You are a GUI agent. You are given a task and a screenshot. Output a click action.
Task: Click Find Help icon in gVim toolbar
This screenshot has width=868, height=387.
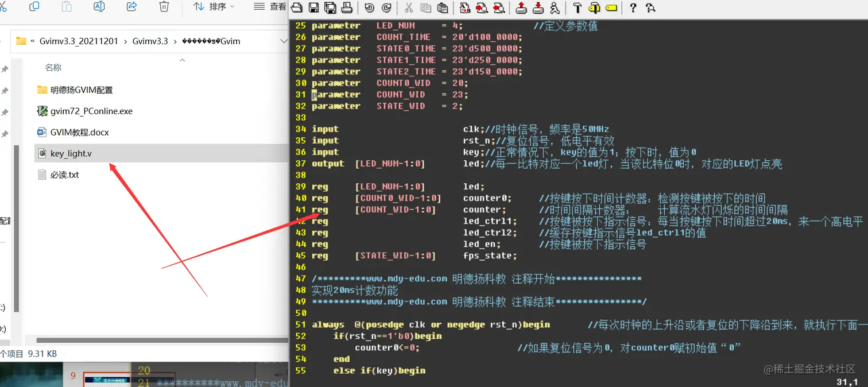click(650, 7)
